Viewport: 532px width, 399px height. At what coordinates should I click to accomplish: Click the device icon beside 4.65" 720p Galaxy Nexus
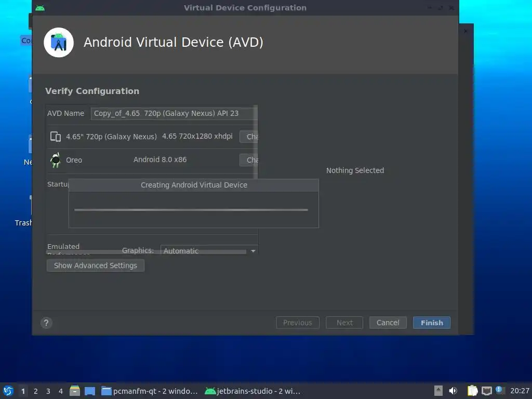click(56, 137)
